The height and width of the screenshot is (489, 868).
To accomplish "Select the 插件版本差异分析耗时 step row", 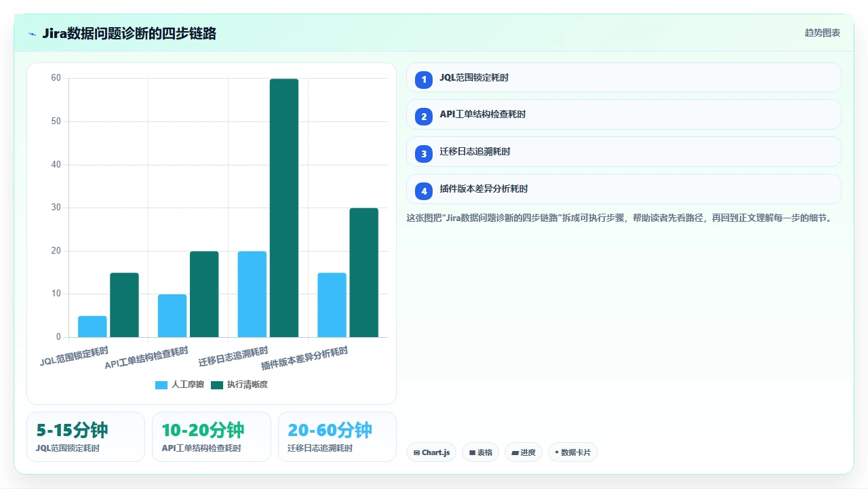I will (623, 189).
